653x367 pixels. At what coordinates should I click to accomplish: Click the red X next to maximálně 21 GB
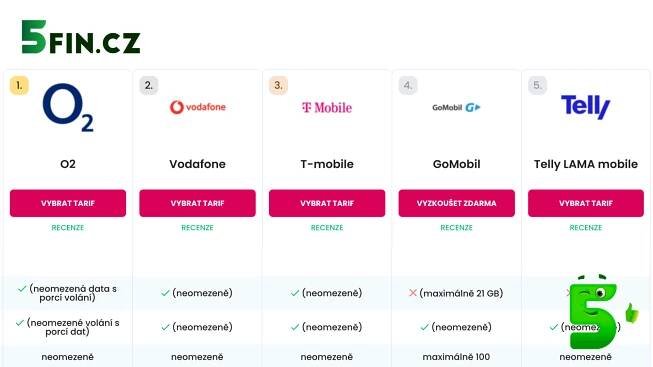click(x=413, y=293)
